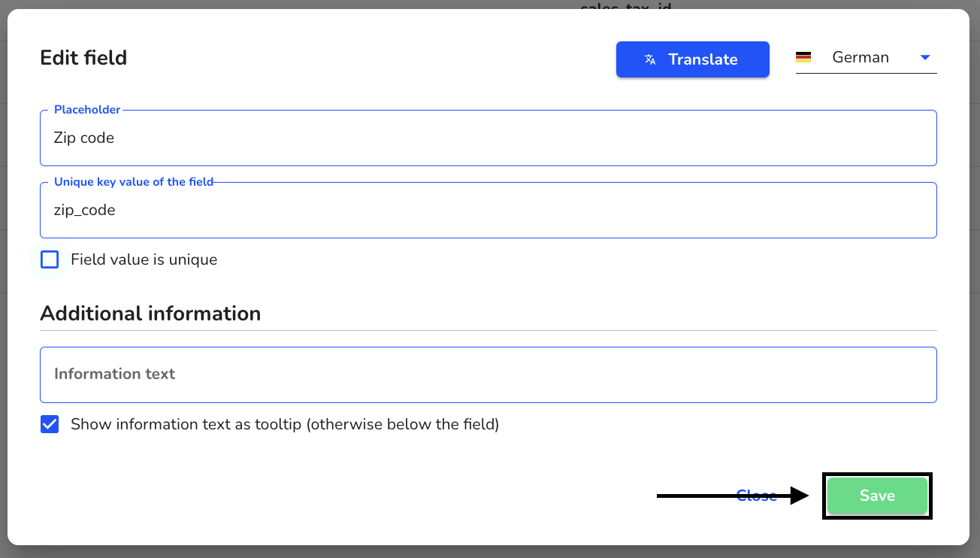Select the Edit field heading text

pos(83,58)
